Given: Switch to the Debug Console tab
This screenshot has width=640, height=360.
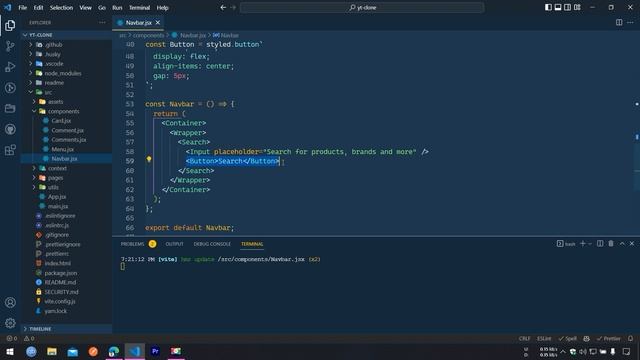Looking at the screenshot, I should (212, 244).
